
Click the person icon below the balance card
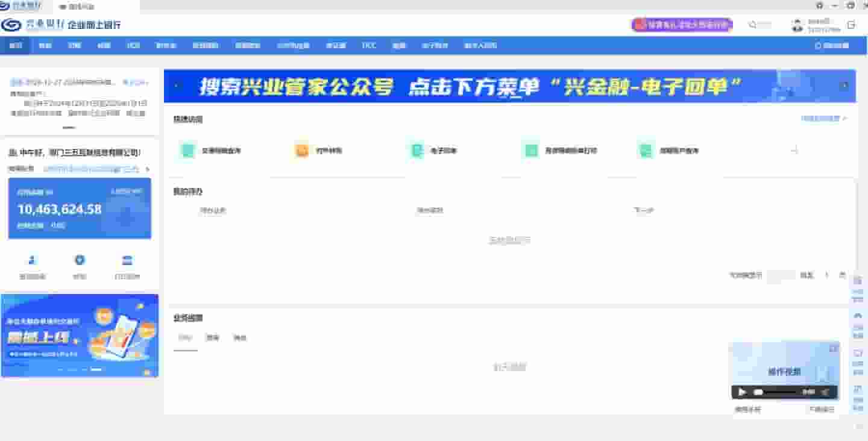[32, 260]
